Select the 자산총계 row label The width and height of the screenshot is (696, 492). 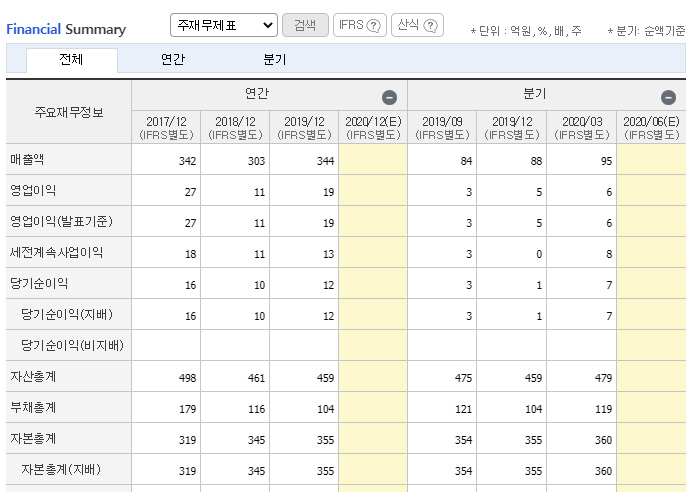pyautogui.click(x=33, y=376)
